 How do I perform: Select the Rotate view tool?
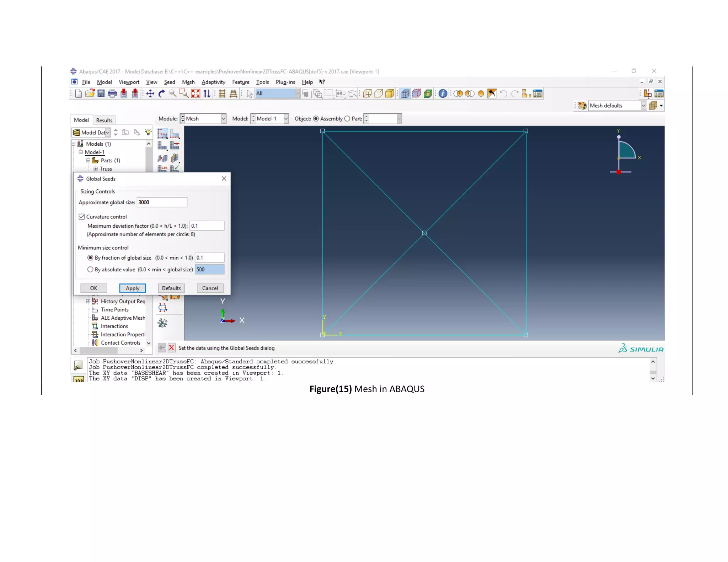(162, 94)
